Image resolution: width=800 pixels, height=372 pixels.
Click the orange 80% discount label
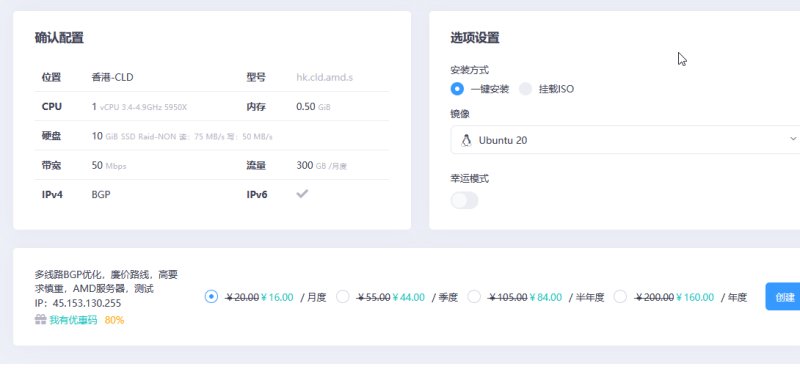(x=114, y=320)
